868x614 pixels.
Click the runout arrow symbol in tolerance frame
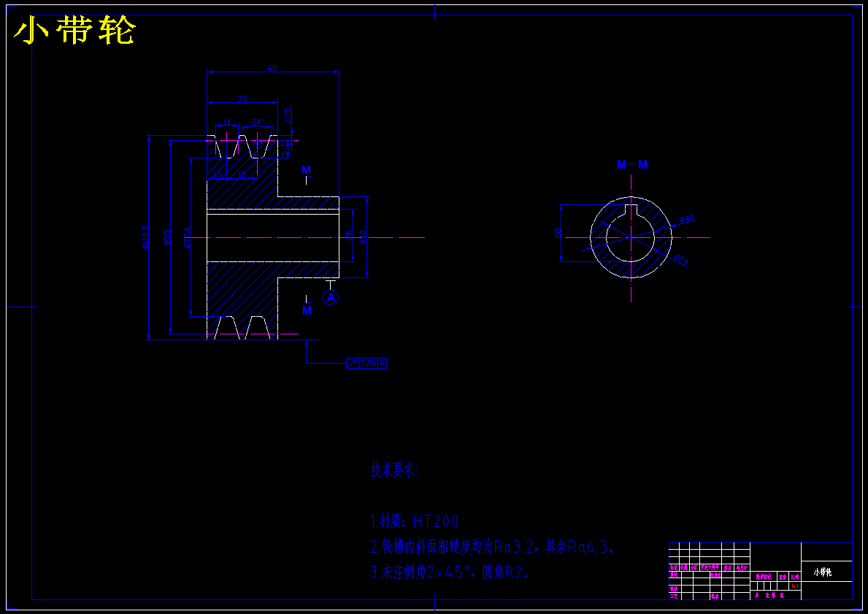[x=353, y=363]
